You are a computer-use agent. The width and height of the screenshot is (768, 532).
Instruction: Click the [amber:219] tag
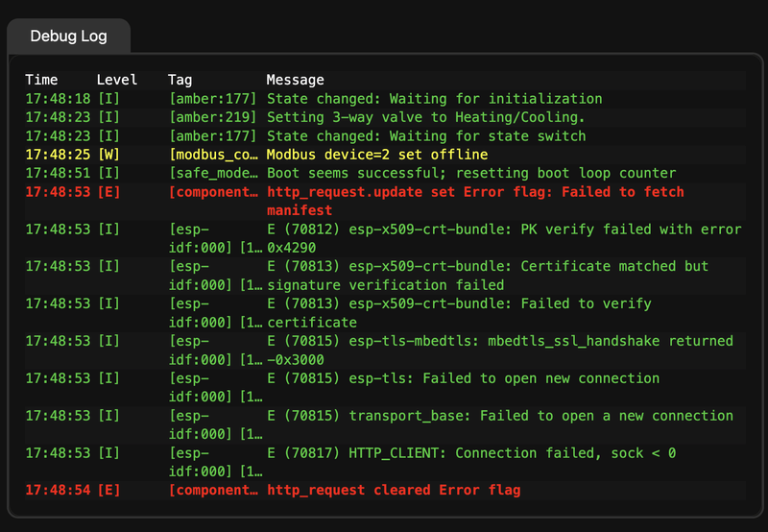click(x=212, y=117)
